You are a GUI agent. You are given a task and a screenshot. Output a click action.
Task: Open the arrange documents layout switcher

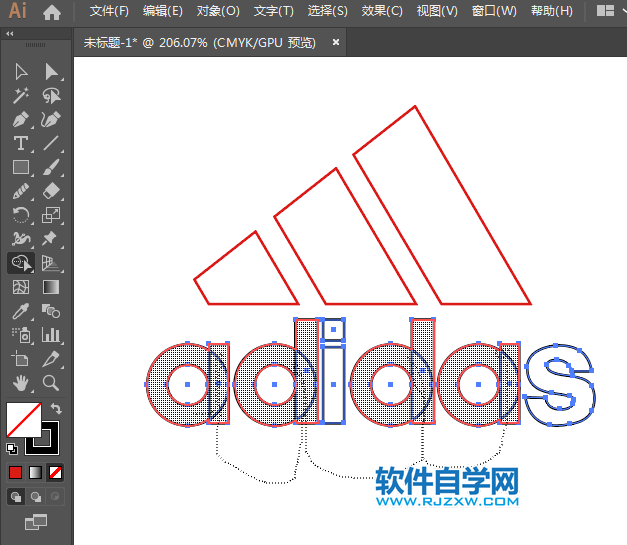[x=605, y=11]
